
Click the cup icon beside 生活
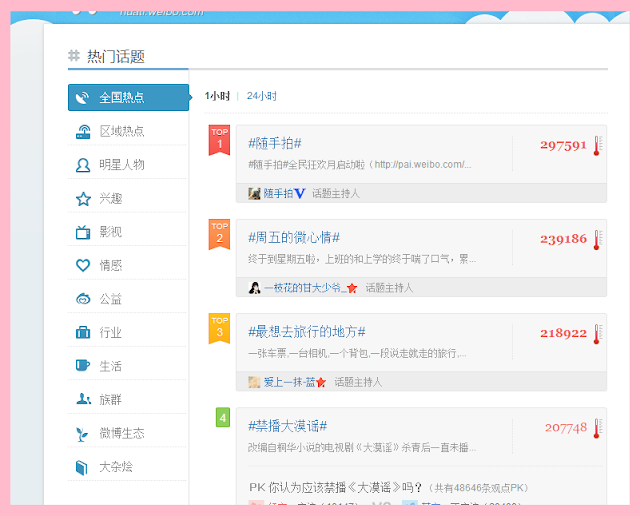[x=83, y=365]
